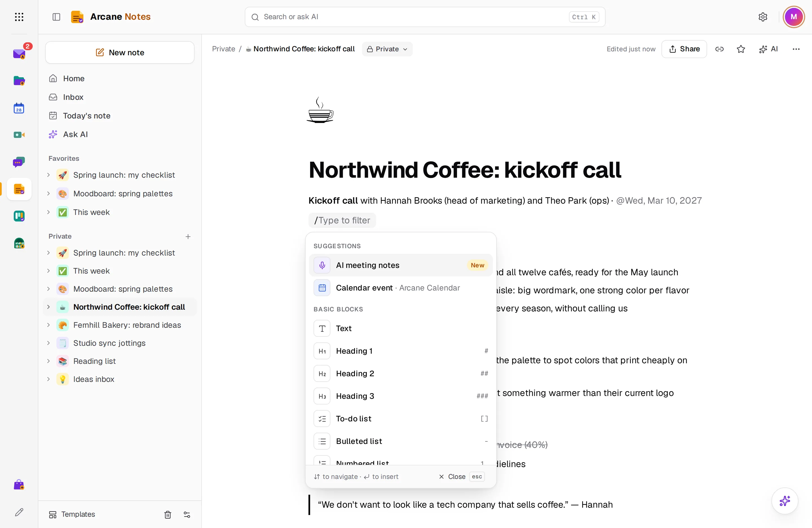Open the chat app icon in rail
Screen dimensions: 812x528
[x=19, y=162]
